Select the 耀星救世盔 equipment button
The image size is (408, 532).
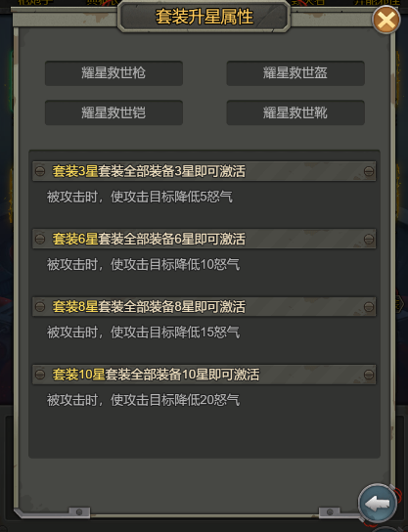point(295,73)
